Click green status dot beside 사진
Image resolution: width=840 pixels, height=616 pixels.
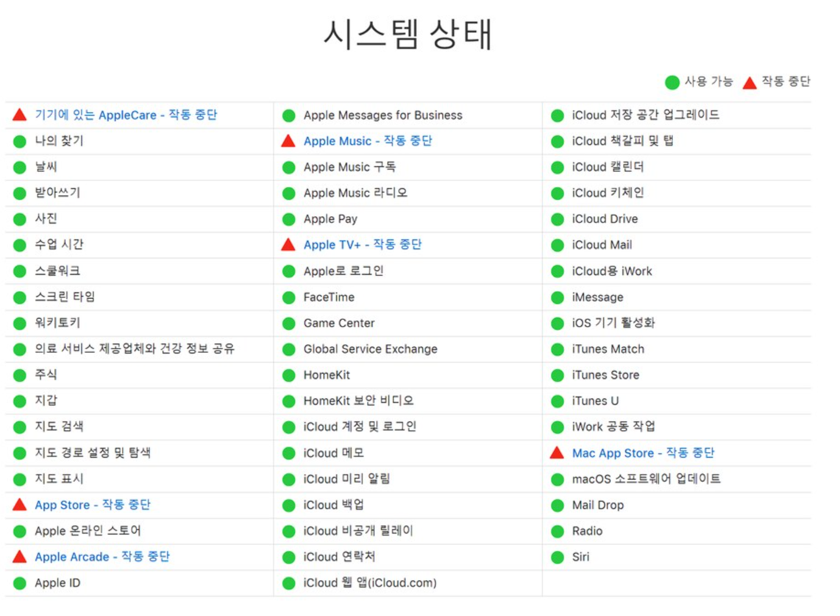click(x=20, y=219)
